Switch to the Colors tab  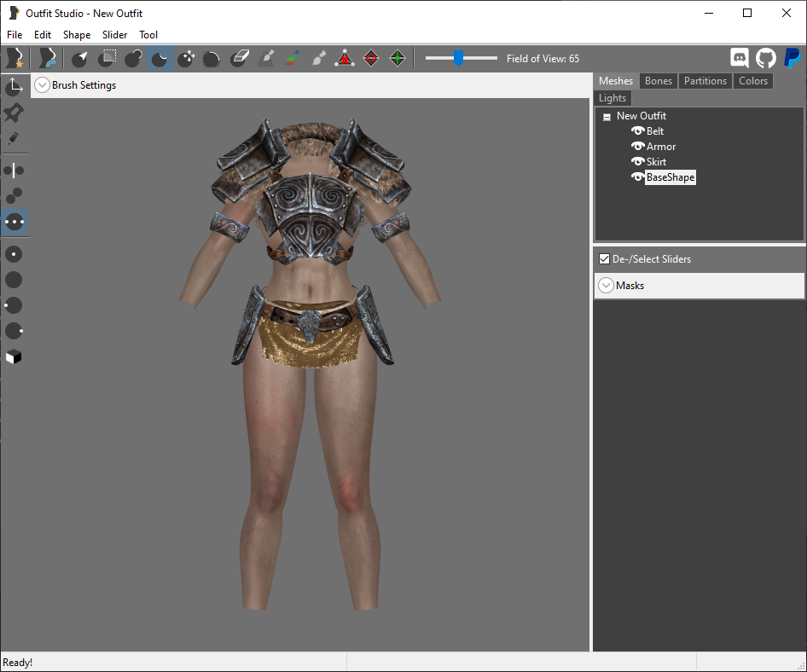click(753, 81)
